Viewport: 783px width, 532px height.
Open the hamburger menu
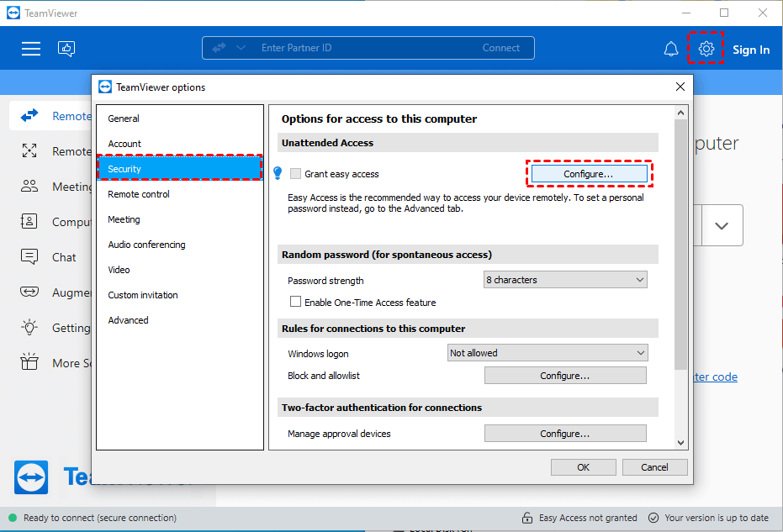point(31,49)
